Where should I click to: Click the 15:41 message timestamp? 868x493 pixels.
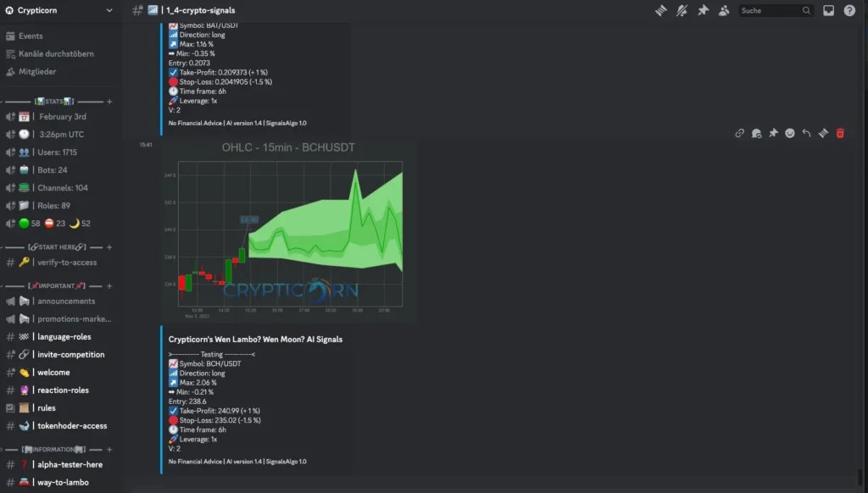pos(146,145)
